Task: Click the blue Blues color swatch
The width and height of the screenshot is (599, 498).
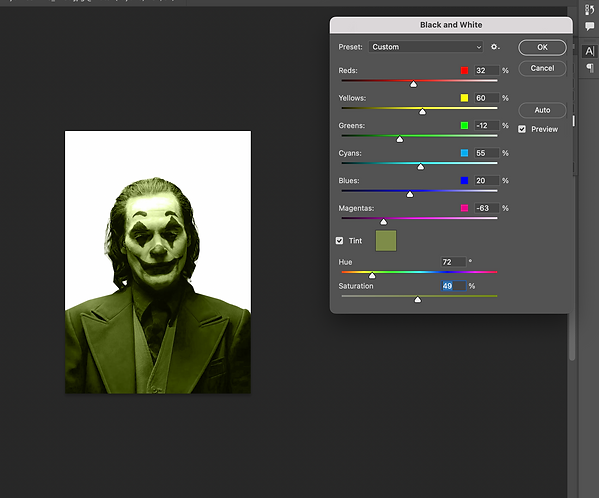Action: [464, 181]
